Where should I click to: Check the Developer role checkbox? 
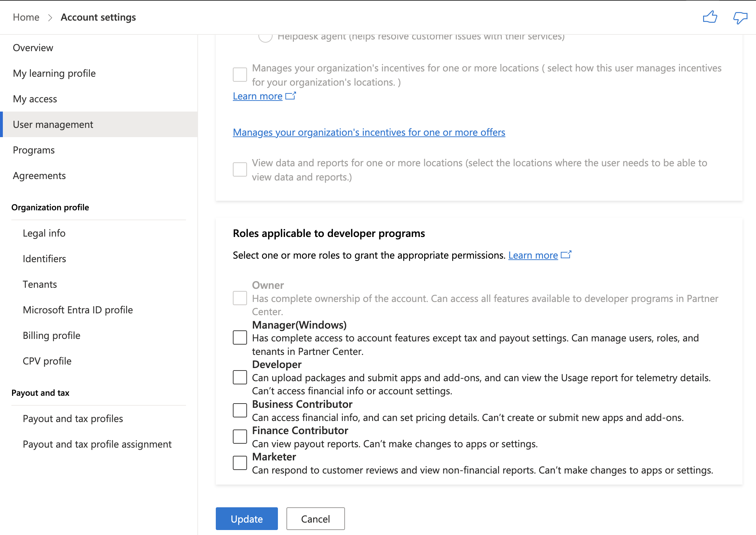(x=240, y=377)
